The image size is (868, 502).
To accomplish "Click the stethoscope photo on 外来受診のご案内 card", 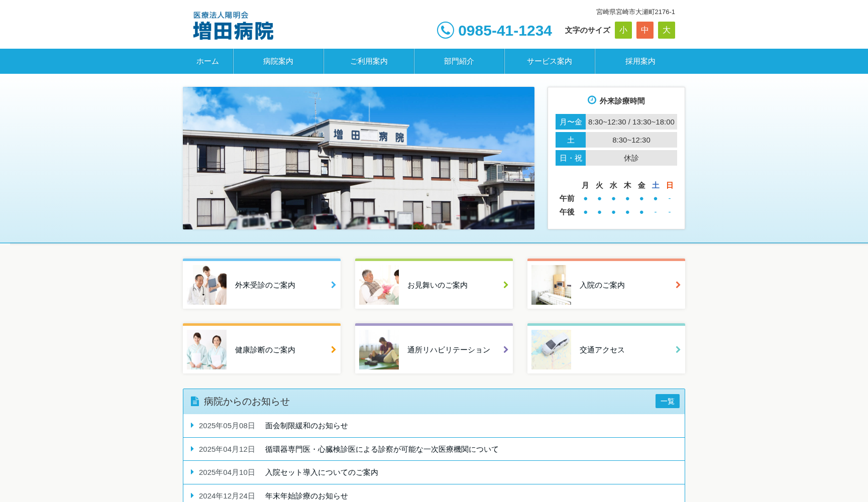I will coord(206,284).
